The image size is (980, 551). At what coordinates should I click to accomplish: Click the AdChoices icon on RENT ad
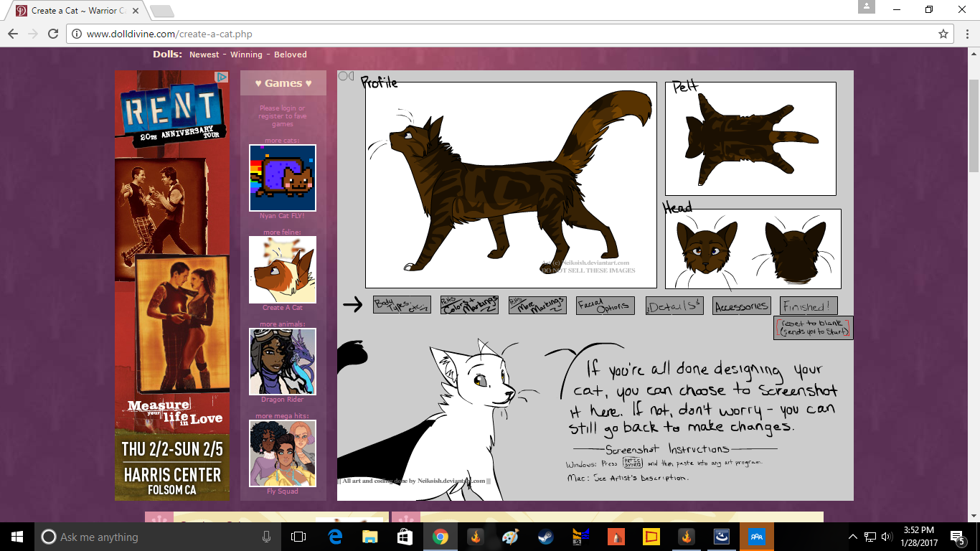[222, 77]
